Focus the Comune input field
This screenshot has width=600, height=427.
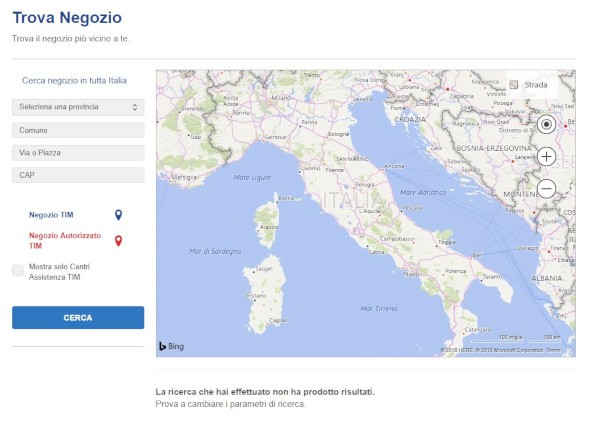(x=78, y=130)
